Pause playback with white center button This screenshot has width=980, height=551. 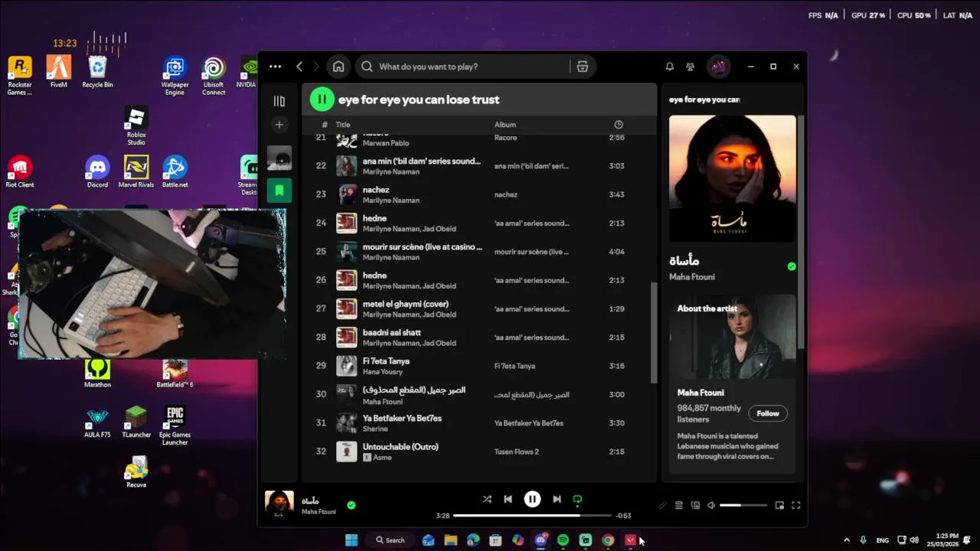(x=532, y=499)
